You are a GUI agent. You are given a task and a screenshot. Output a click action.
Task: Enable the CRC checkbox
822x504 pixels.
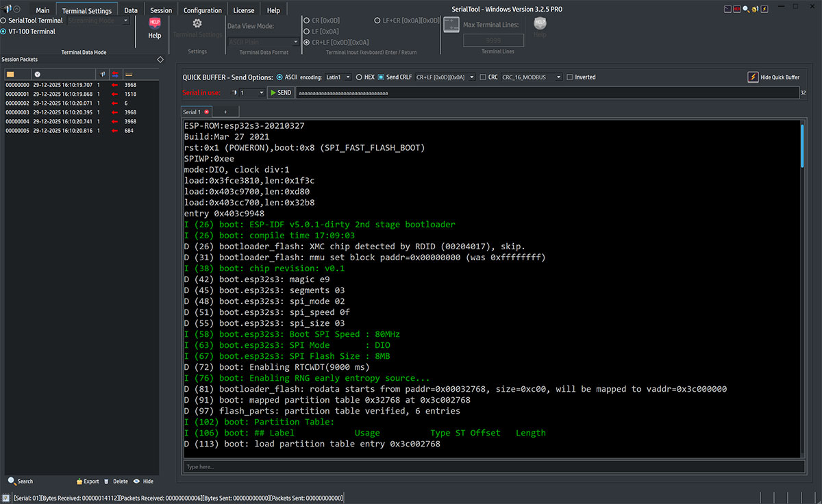click(x=483, y=77)
